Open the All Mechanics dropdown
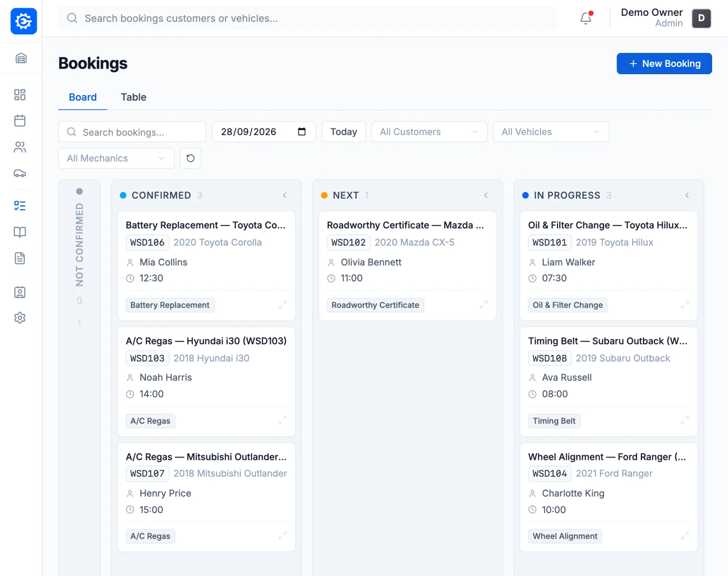 click(x=116, y=158)
